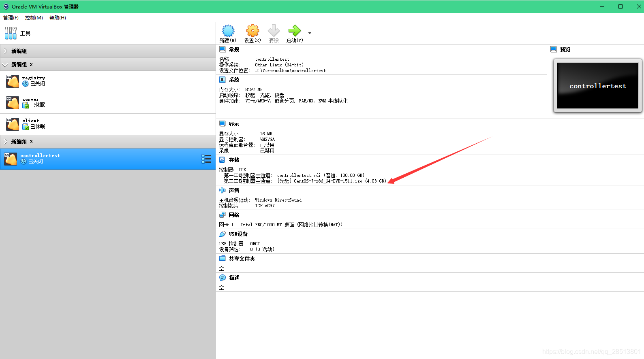Select the client virtual machine row
Image resolution: width=644 pixels, height=359 pixels.
(108, 124)
